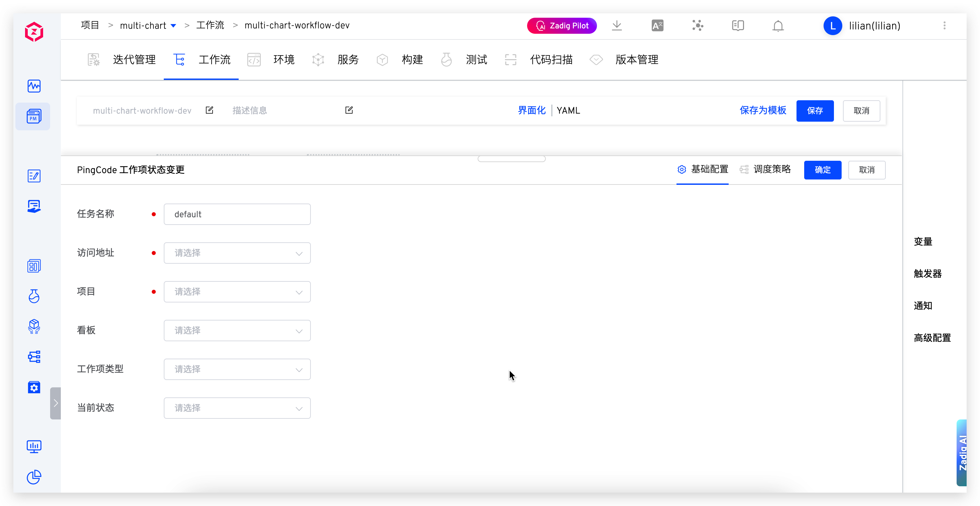This screenshot has width=980, height=506.
Task: Edit the workflow name with the pencil icon
Action: click(x=209, y=110)
